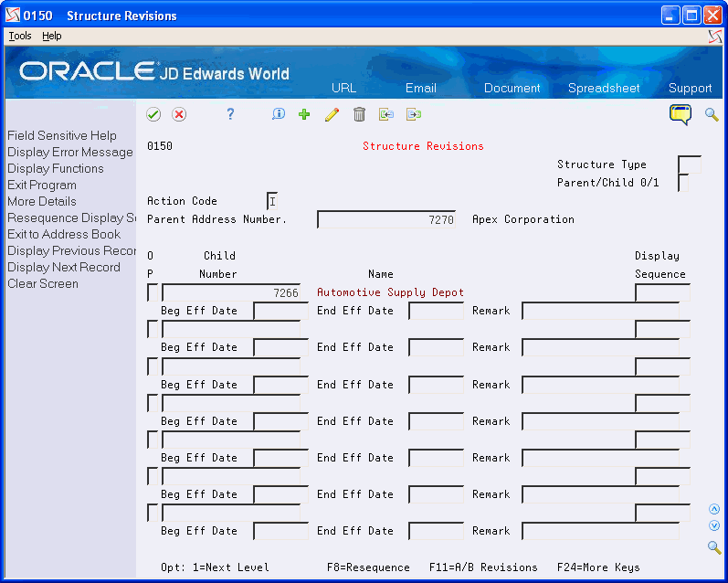728x583 pixels.
Task: Open the Support tab in the banner
Action: coord(690,88)
